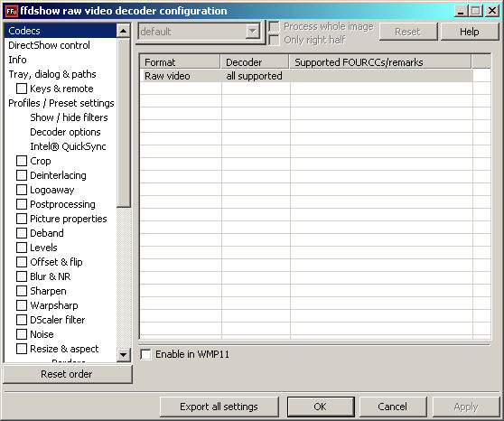The image size is (504, 421).
Task: Tick the Blur & NR checkbox
Action: pyautogui.click(x=22, y=276)
